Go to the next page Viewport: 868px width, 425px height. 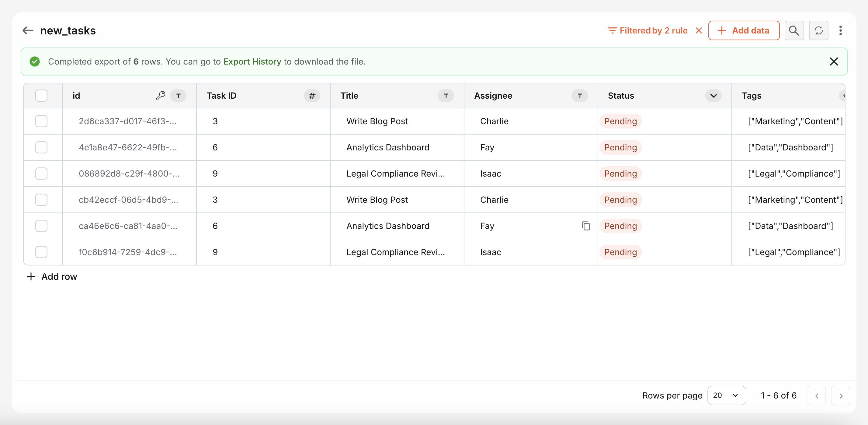pos(841,396)
